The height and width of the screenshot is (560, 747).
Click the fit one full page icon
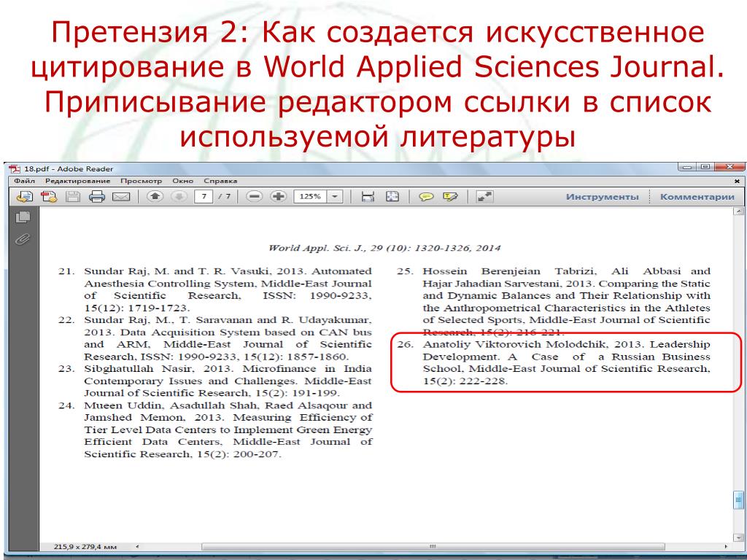392,196
